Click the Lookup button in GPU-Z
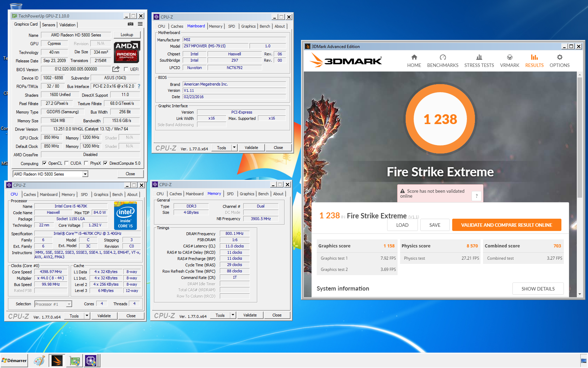Image resolution: width=588 pixels, height=368 pixels. tap(127, 35)
